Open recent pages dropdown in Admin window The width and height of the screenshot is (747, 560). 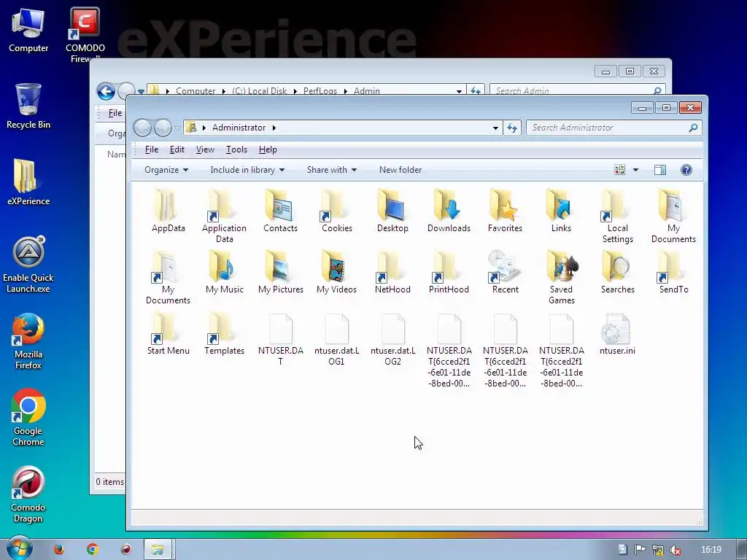(x=141, y=90)
